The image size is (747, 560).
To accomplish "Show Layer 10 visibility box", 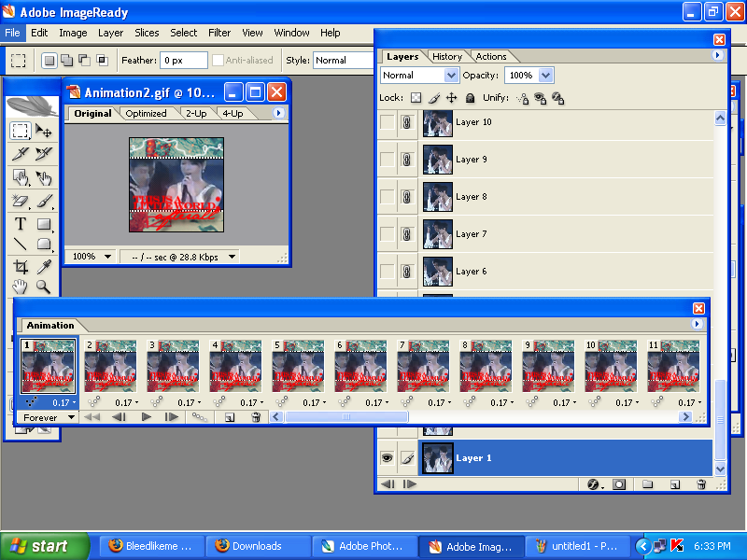I will tap(388, 122).
